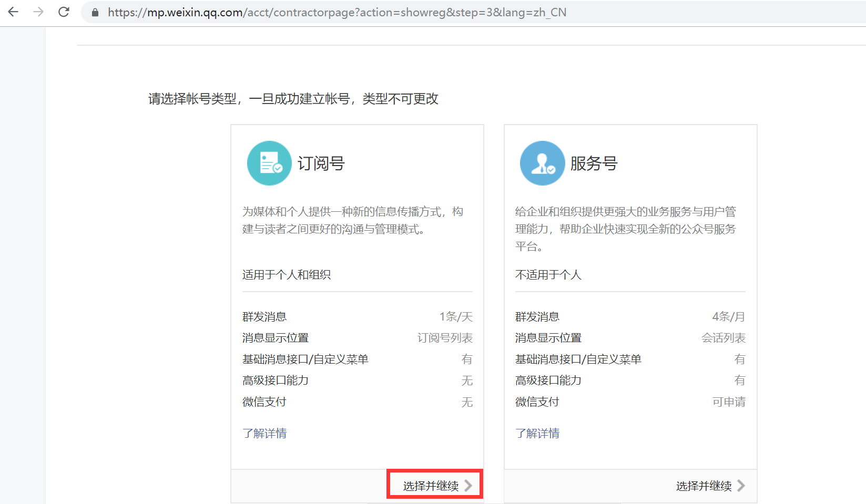Click 高级接口能力 label in 服务号 card
Image resolution: width=866 pixels, height=504 pixels.
548,380
